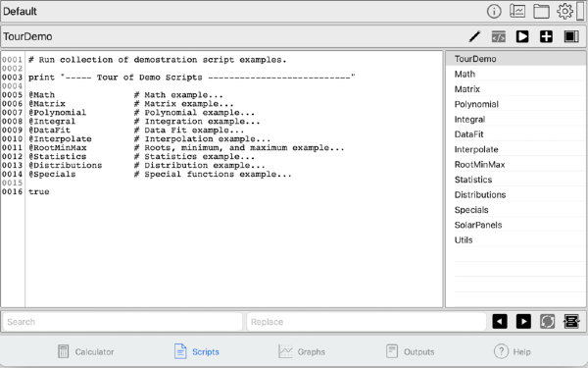Viewport: 588px width, 368px height.
Task: Open the folder icon in the top bar
Action: tap(541, 11)
